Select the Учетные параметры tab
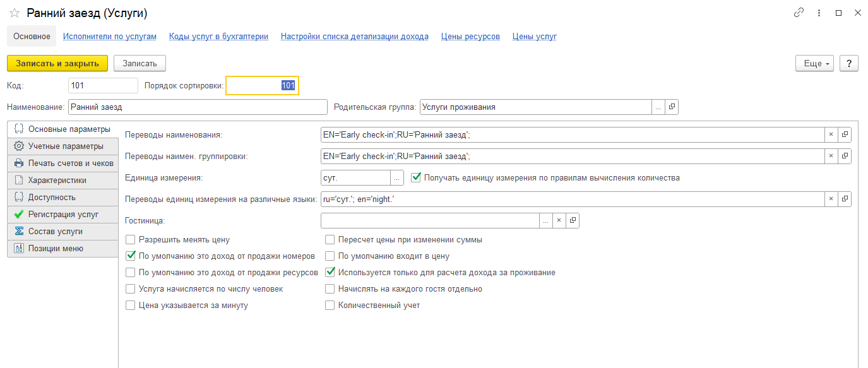The width and height of the screenshot is (868, 368). click(62, 146)
